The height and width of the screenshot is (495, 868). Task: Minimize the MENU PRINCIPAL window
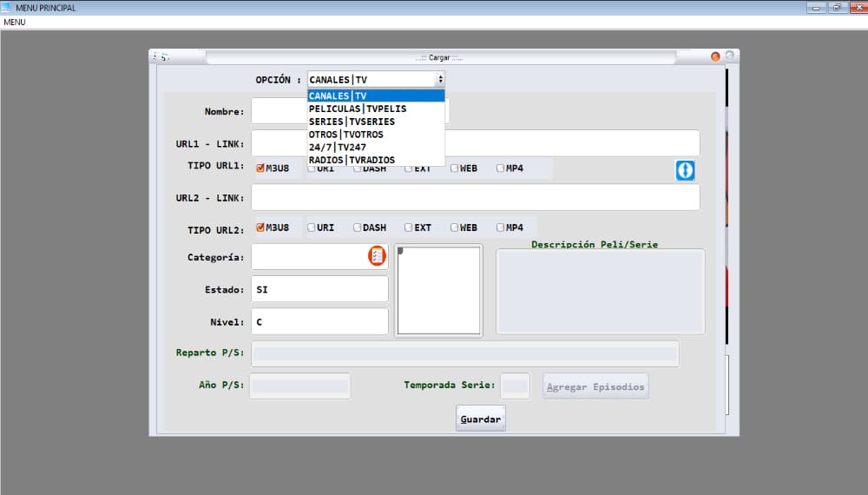816,8
